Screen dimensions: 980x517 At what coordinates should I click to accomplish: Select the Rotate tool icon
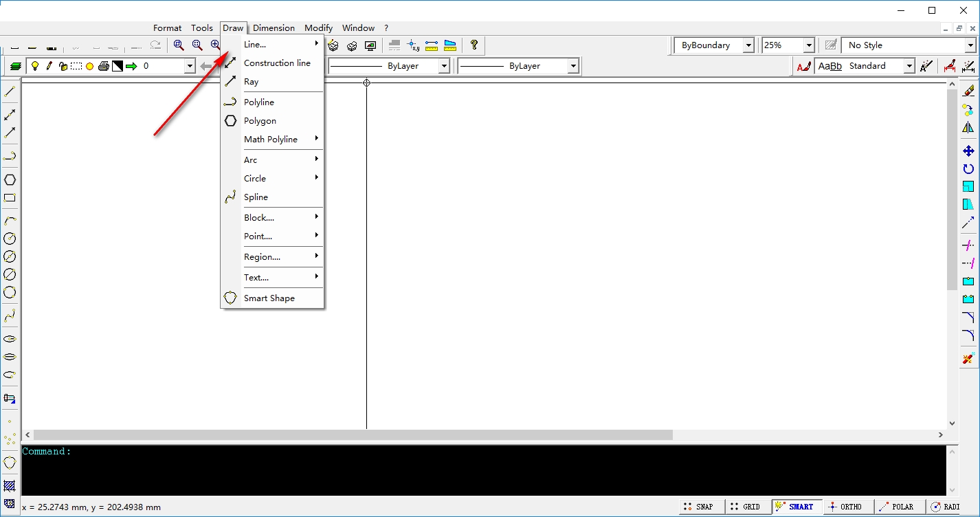pyautogui.click(x=968, y=169)
